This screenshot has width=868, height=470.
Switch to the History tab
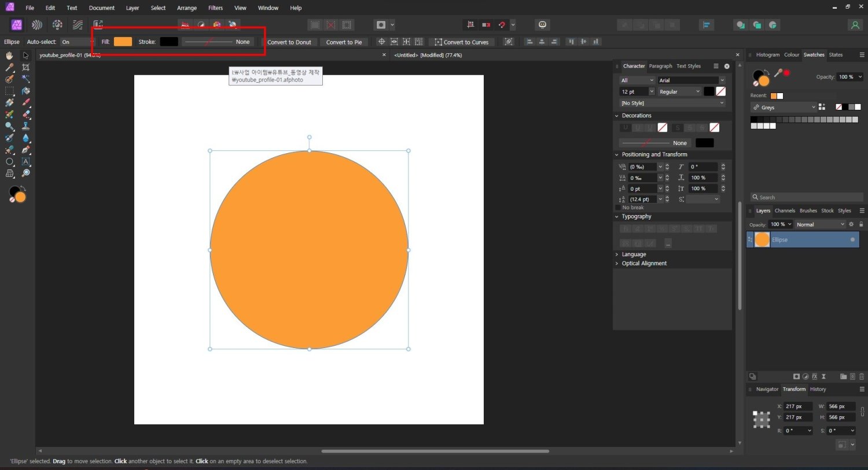(x=818, y=389)
